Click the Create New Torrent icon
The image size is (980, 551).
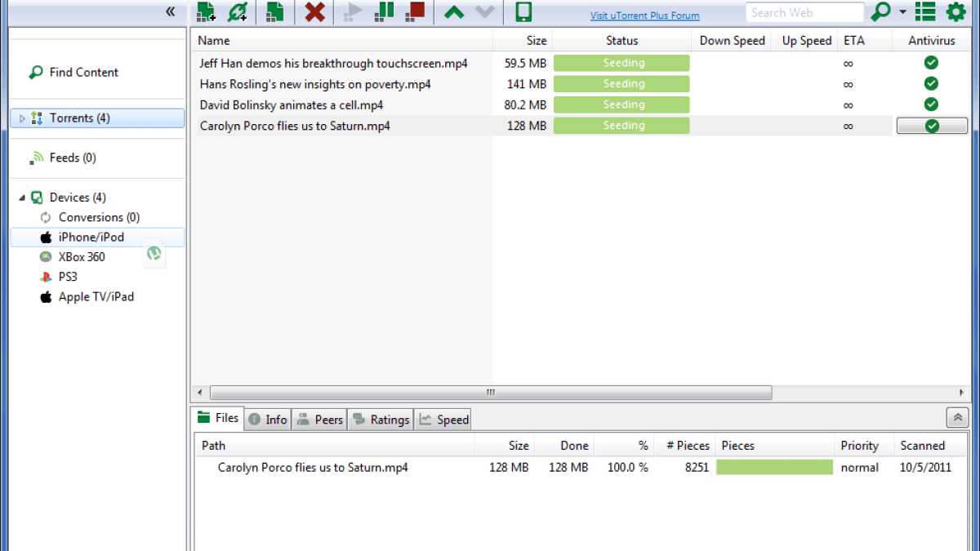tap(275, 11)
